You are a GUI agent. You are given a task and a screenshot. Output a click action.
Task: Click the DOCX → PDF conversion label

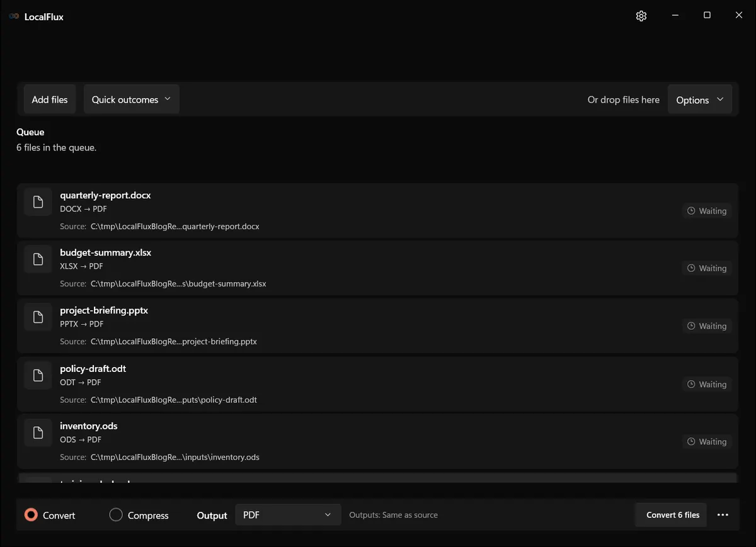[83, 209]
